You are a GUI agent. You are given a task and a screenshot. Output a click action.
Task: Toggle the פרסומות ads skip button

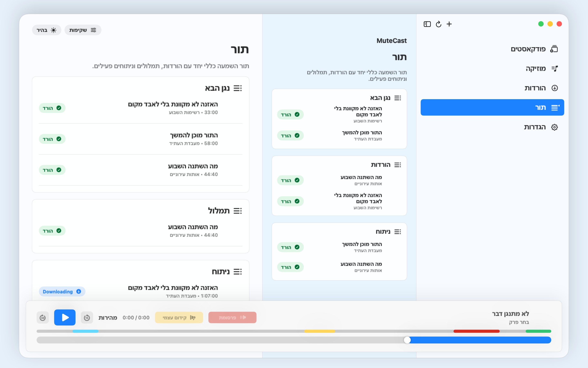point(232,317)
